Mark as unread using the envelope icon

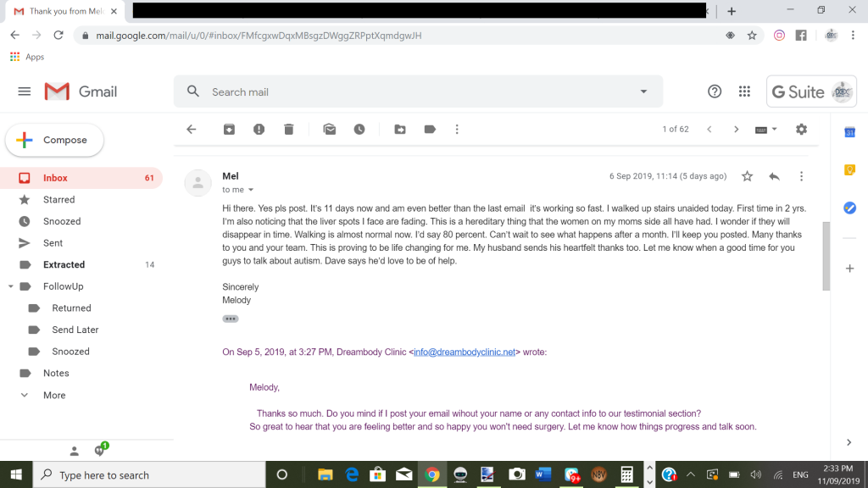[330, 130]
